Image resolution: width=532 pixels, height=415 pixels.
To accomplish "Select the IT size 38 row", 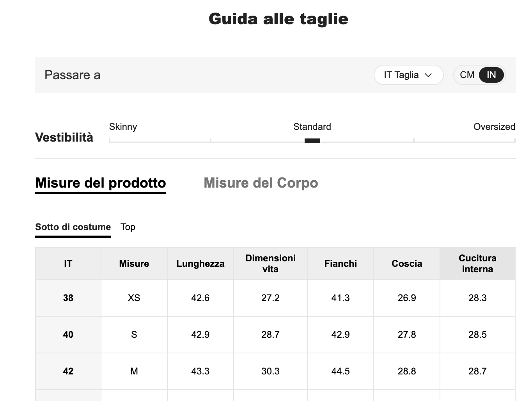I will pyautogui.click(x=68, y=298).
